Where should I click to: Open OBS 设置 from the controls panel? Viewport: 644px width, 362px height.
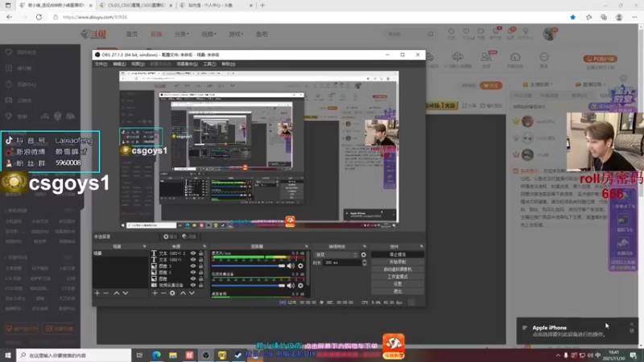pyautogui.click(x=398, y=284)
